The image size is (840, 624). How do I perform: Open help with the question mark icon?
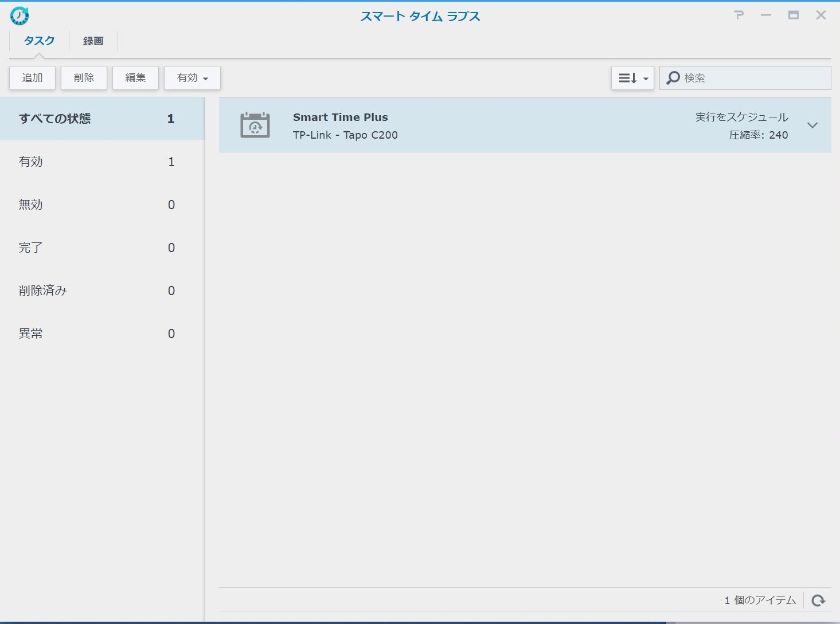(739, 15)
